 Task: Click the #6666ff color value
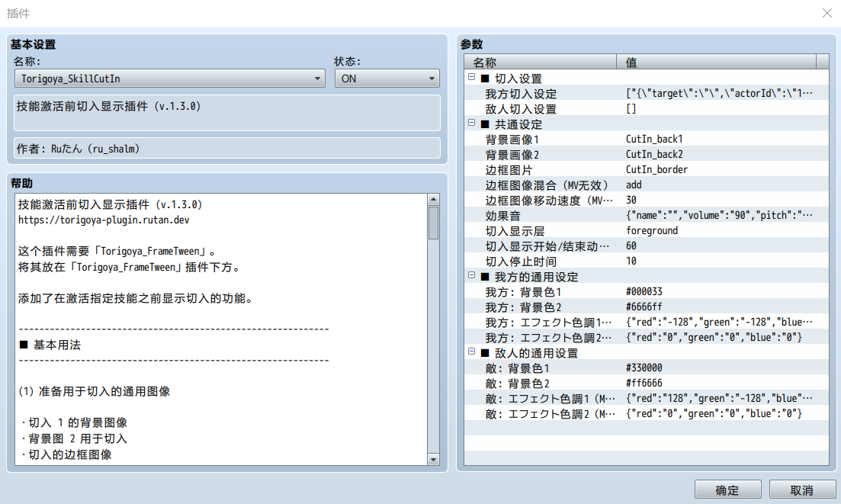point(644,307)
